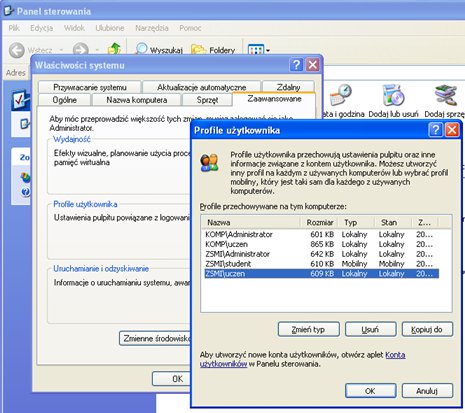Open dropdown arrow next to Wstecz
The image size is (465, 413).
tap(62, 50)
